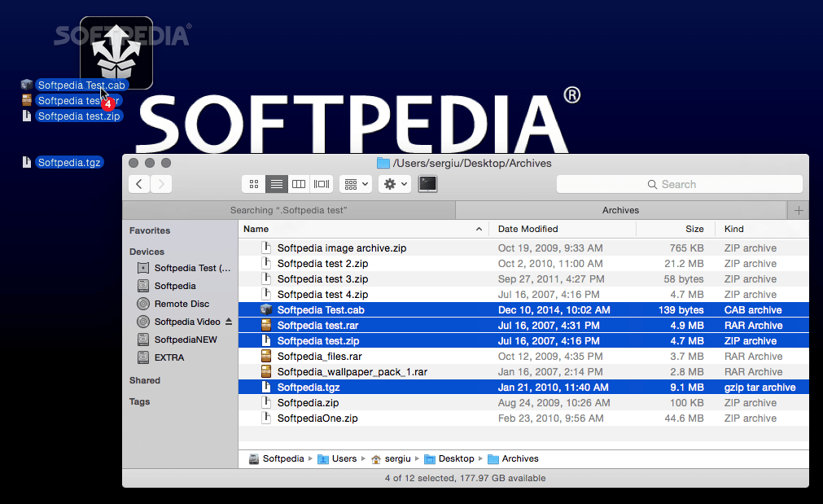This screenshot has width=823, height=504.
Task: Sort by the Size column header
Action: click(694, 229)
